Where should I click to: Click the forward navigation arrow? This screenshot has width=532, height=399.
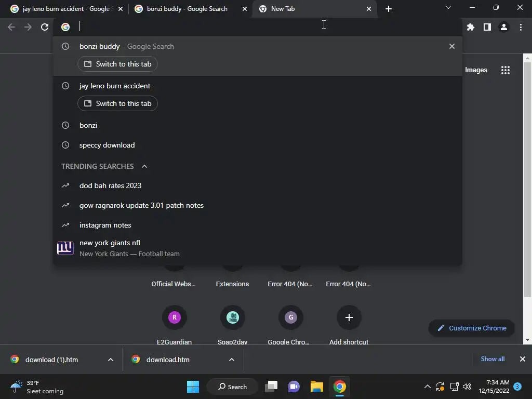coord(28,27)
